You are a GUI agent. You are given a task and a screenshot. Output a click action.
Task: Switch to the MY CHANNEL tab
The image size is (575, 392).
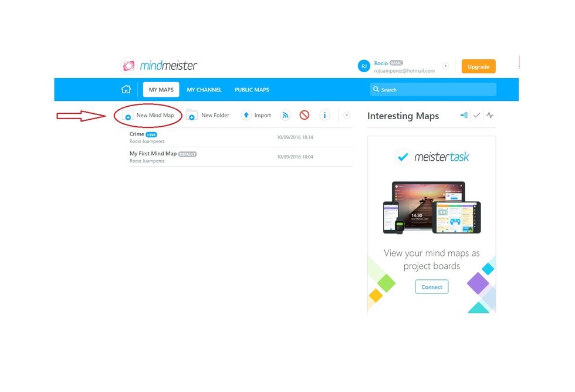pyautogui.click(x=204, y=89)
